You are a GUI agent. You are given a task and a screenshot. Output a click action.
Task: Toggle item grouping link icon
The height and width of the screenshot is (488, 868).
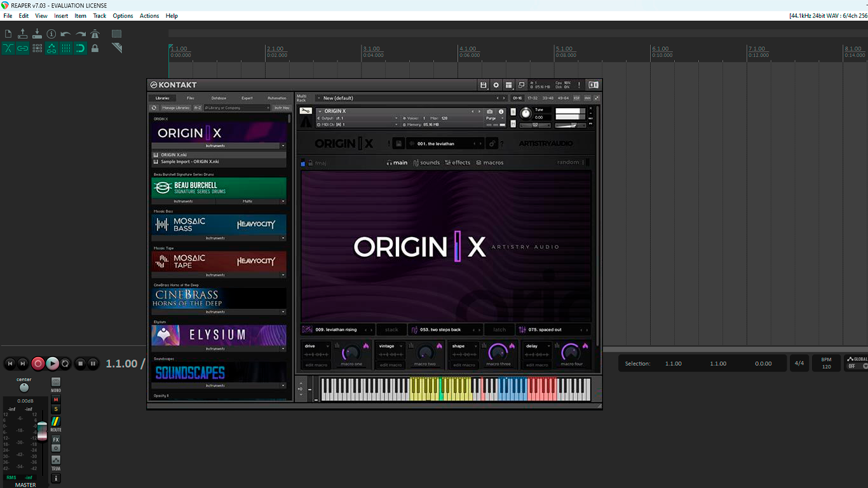(23, 48)
